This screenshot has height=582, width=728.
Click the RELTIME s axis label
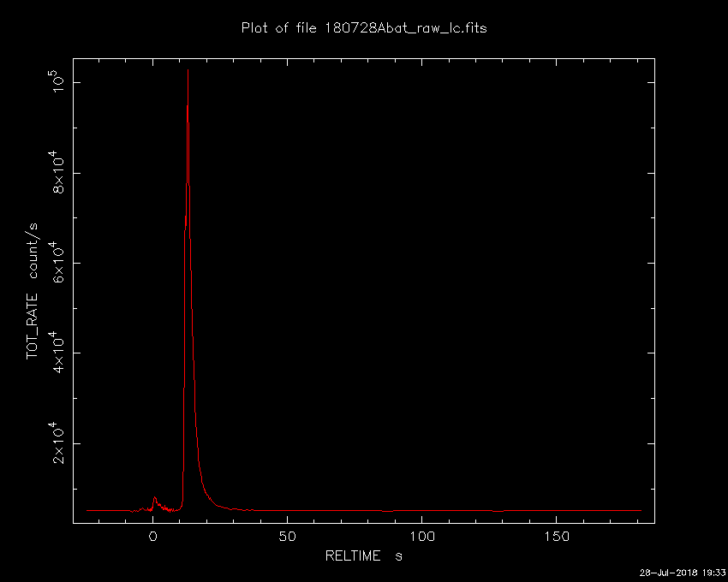tap(363, 555)
